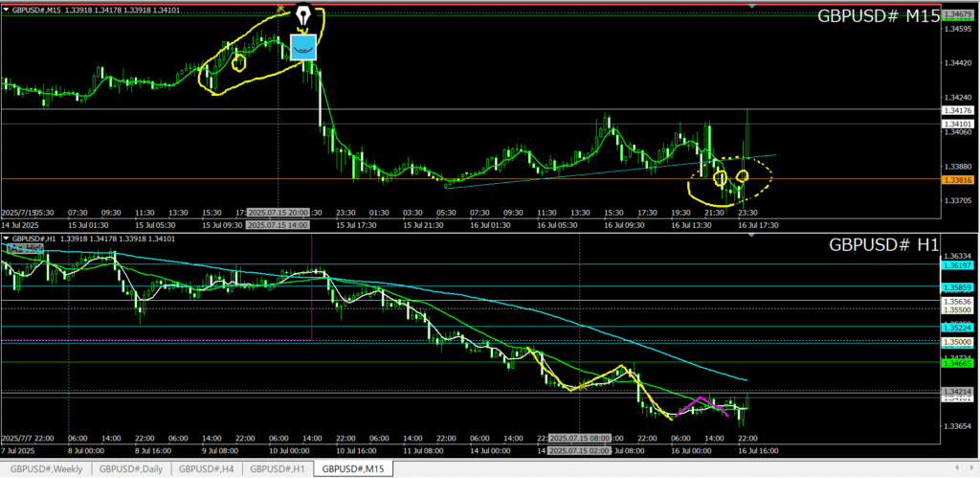
Task: Click the H1 chart shift triangle marker
Action: click(752, 235)
